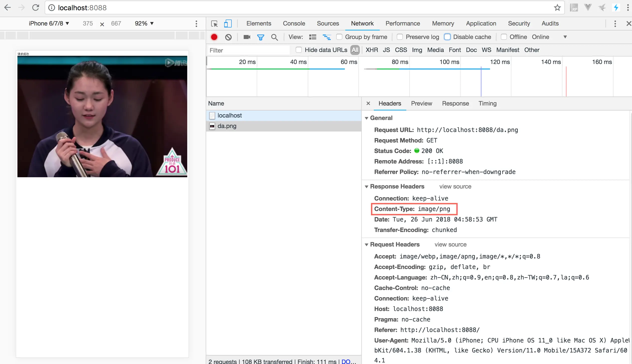
Task: Click the red record network log button
Action: click(x=214, y=37)
